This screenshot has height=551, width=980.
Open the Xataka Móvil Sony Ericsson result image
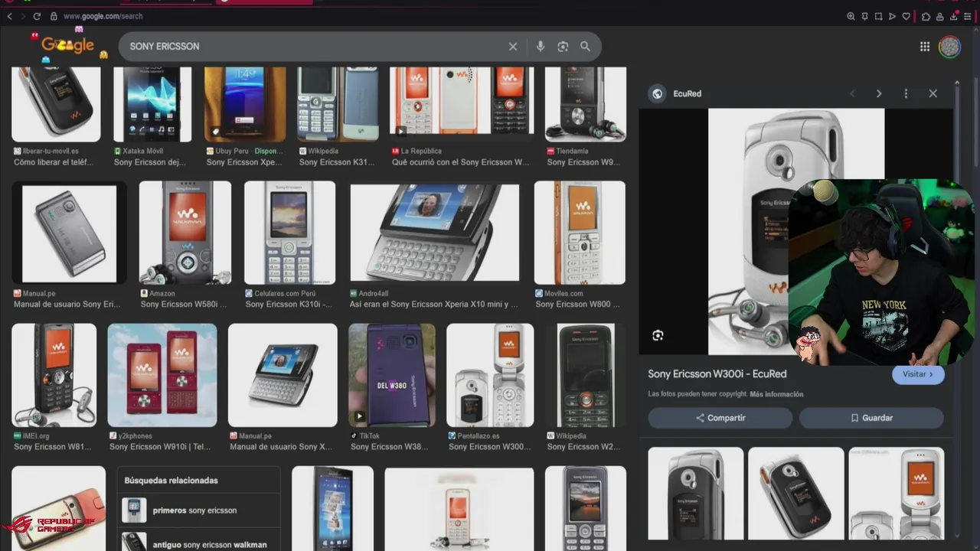point(152,104)
